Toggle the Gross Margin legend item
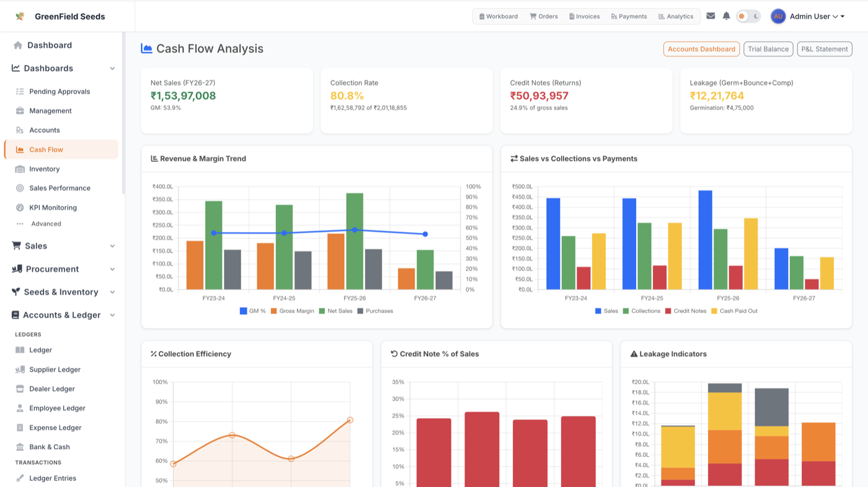The height and width of the screenshot is (487, 868). click(x=292, y=311)
